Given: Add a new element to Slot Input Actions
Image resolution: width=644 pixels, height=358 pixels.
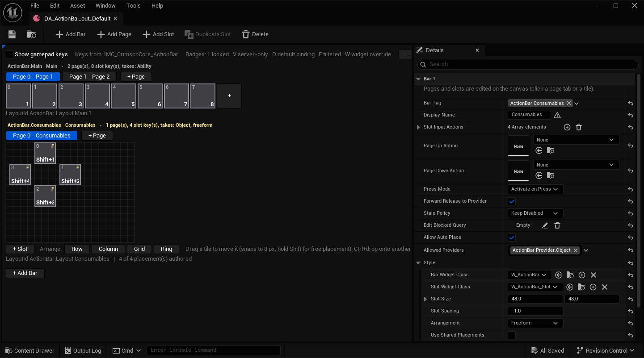Looking at the screenshot, I should pyautogui.click(x=567, y=127).
